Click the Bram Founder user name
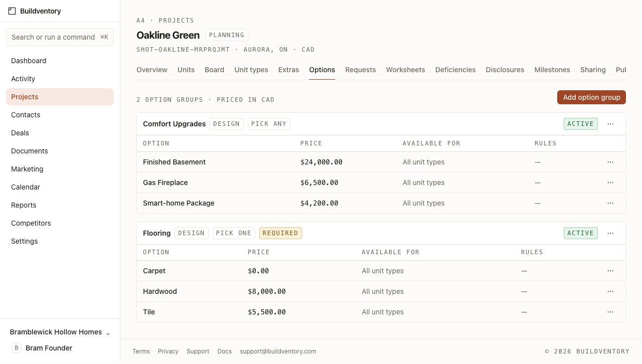The image size is (642, 364). tap(49, 348)
